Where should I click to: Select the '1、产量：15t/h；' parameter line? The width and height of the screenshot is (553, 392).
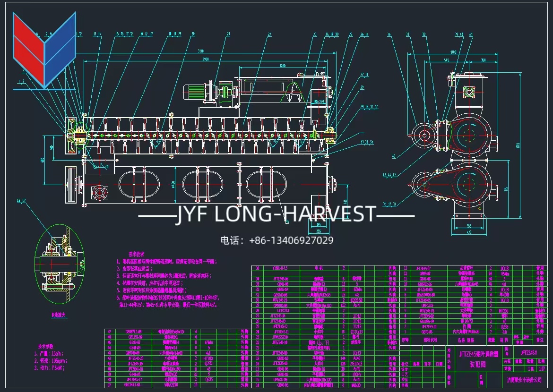(48, 354)
